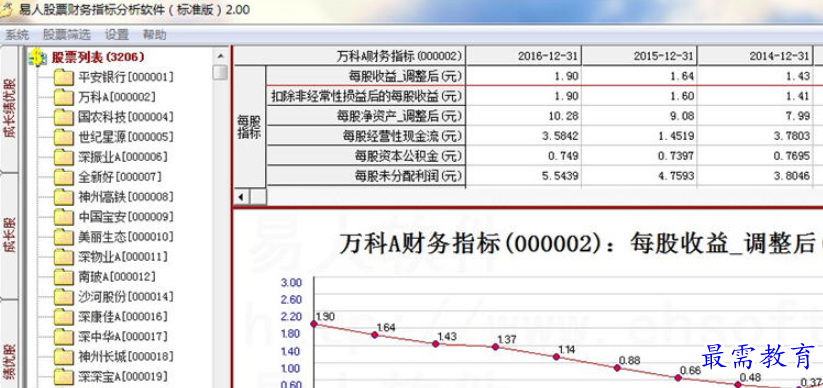The image size is (823, 388).
Task: Click the folder icon for 深中华A[000017]
Action: [x=64, y=337]
